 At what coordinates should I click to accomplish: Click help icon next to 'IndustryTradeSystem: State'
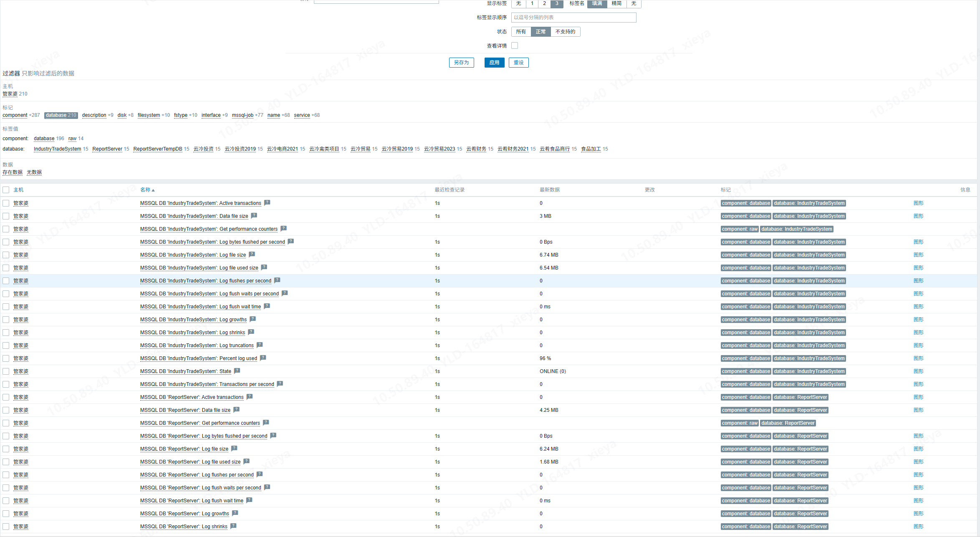(x=237, y=371)
